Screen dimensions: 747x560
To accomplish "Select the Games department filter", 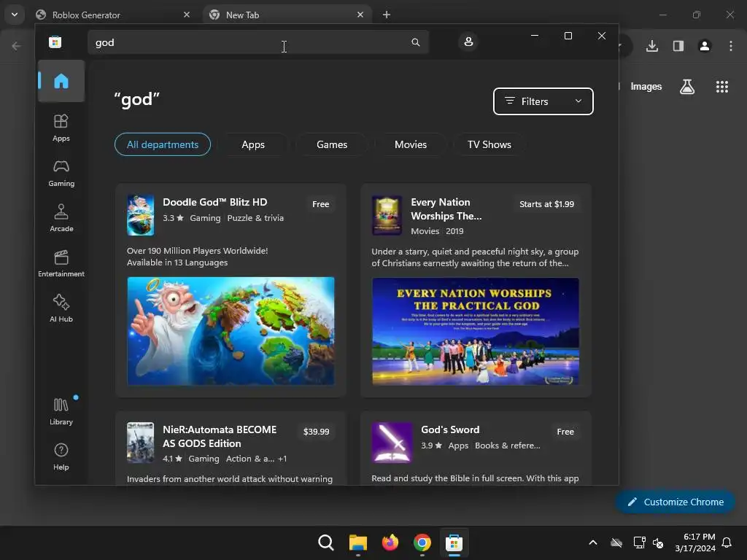I will click(332, 144).
